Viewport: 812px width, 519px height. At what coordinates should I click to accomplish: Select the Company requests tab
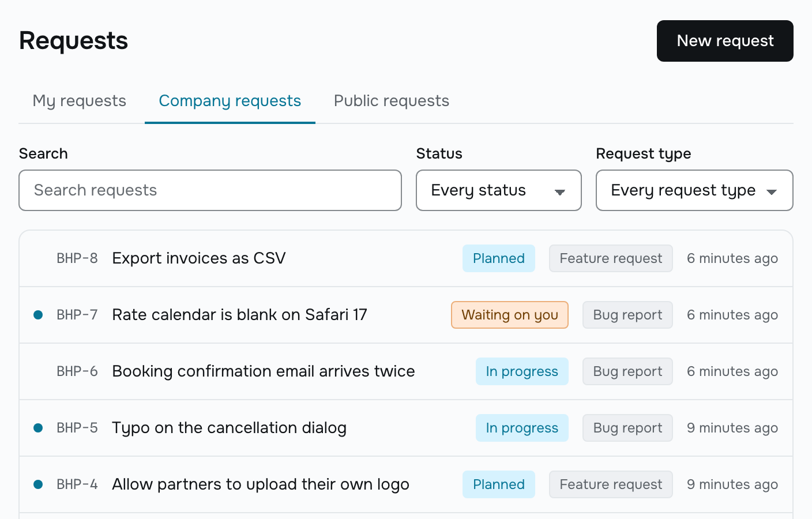point(230,101)
